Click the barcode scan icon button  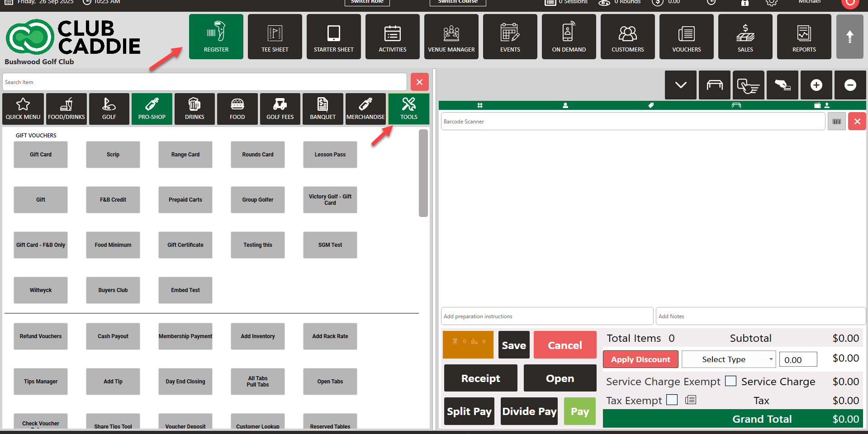[x=836, y=122]
